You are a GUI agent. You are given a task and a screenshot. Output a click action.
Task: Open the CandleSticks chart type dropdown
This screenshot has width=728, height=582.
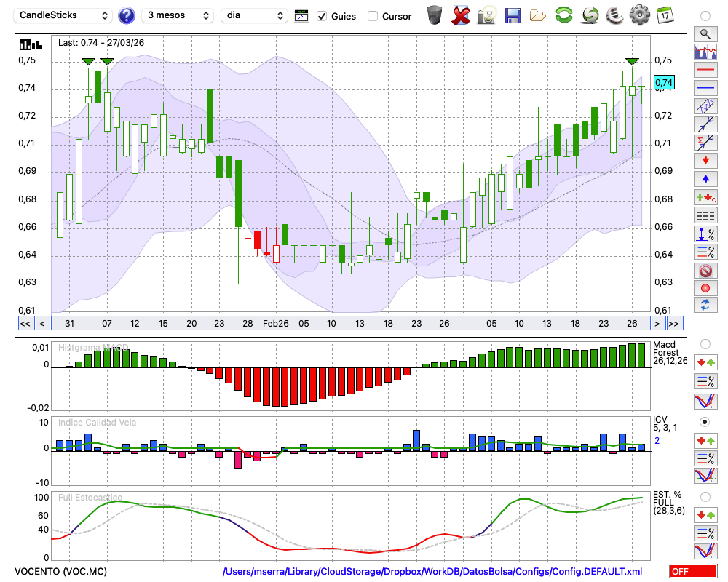coord(64,15)
